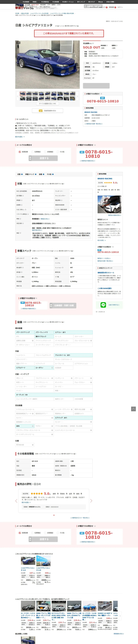The image size is (138, 644).
Task: Open 中古車相場 in top navigation
Action: click(x=56, y=2)
